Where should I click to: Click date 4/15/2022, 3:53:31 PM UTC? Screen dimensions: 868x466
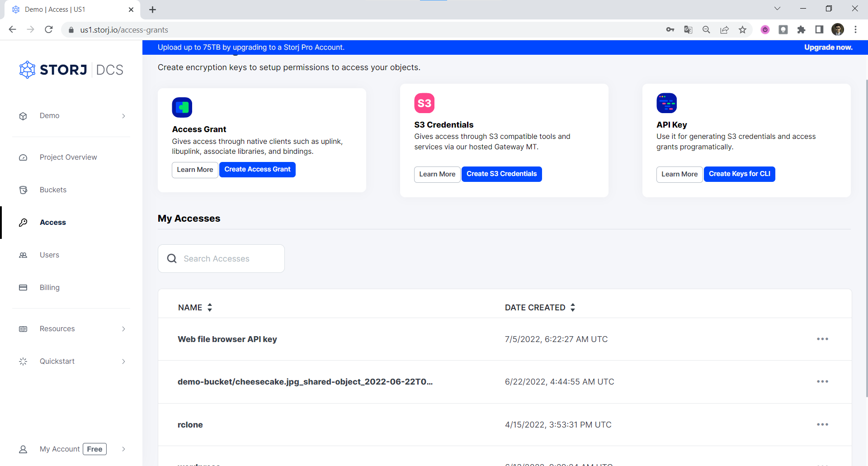pos(558,425)
